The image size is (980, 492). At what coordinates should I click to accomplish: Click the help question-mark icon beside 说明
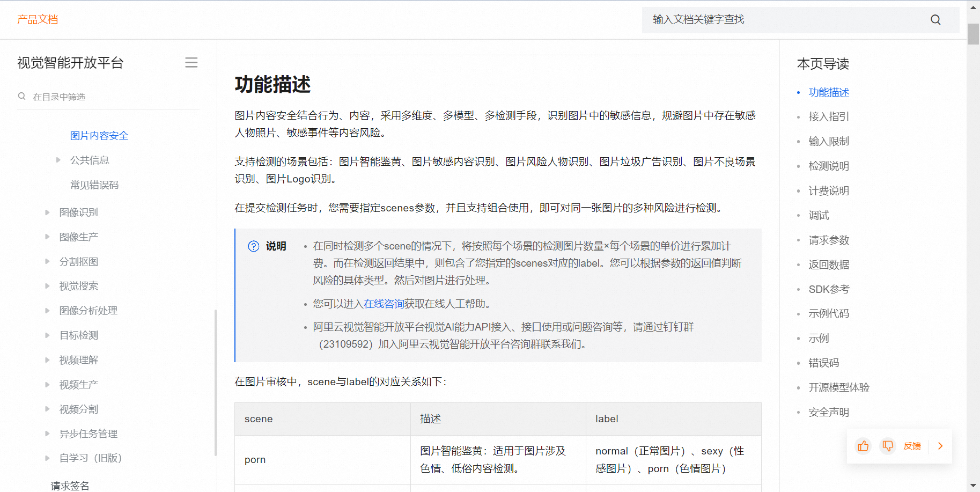253,246
